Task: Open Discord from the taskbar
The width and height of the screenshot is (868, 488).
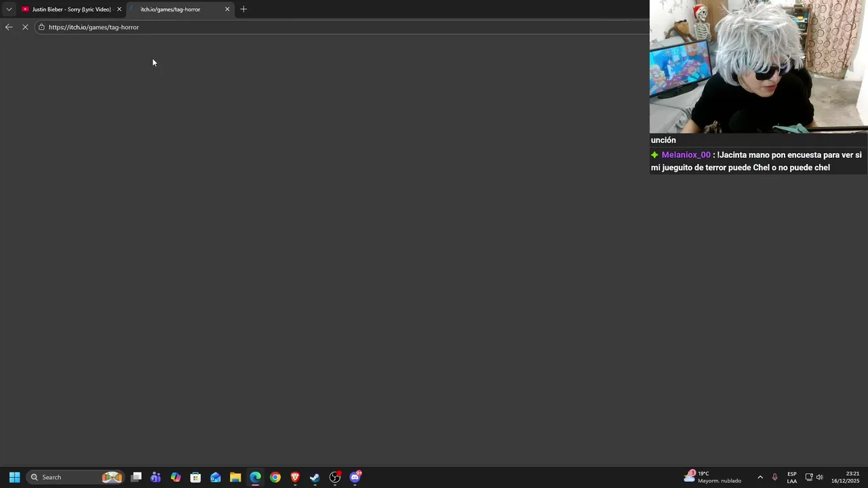Action: click(355, 477)
